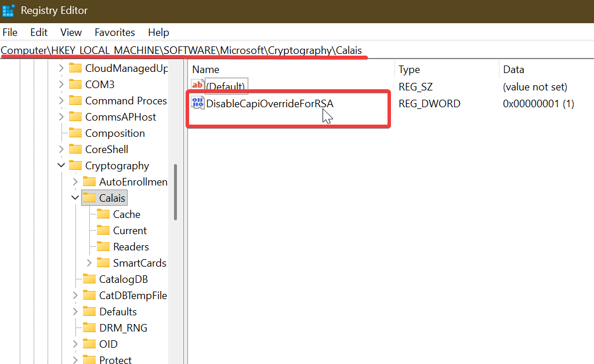Select the SmartCards folder icon
594x364 pixels.
pos(102,263)
